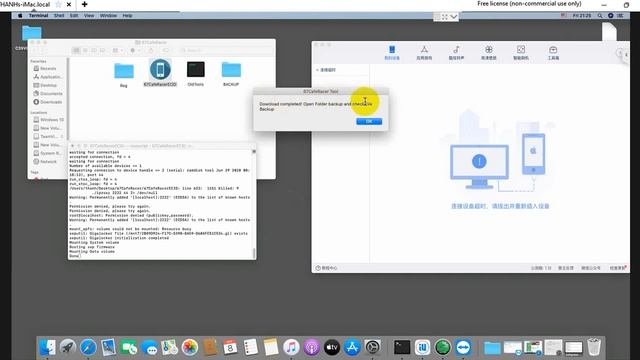Open Trash from the Dock

point(594,347)
